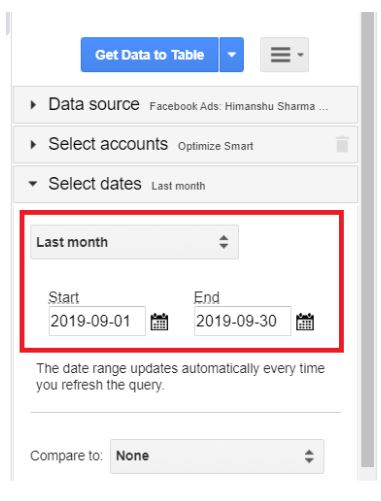
Task: Expand the Data source section arrow
Action: [x=33, y=105]
